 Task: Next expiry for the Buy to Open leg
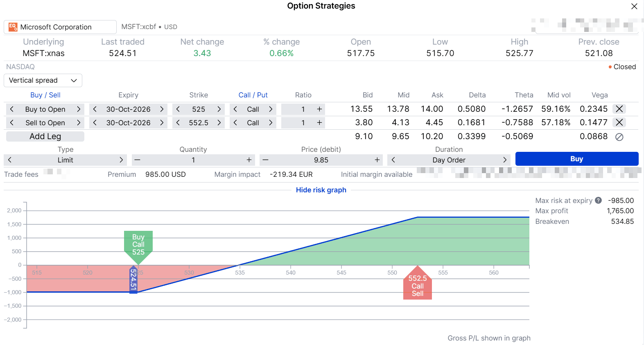[x=162, y=109]
